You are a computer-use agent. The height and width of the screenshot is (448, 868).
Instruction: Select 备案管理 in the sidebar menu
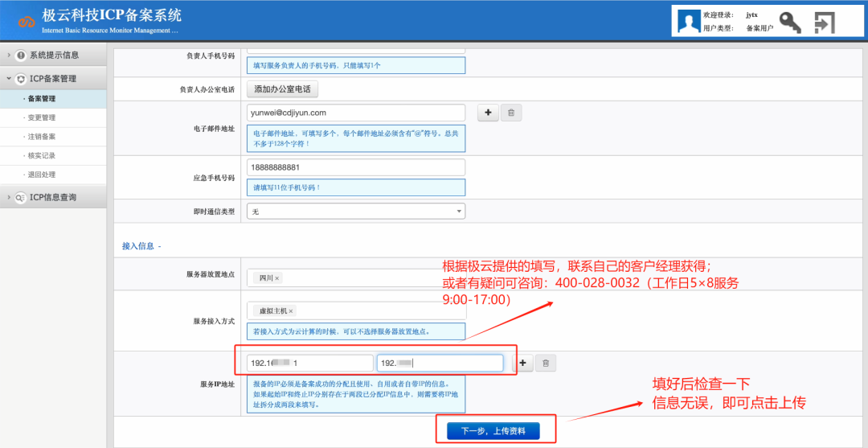click(41, 99)
